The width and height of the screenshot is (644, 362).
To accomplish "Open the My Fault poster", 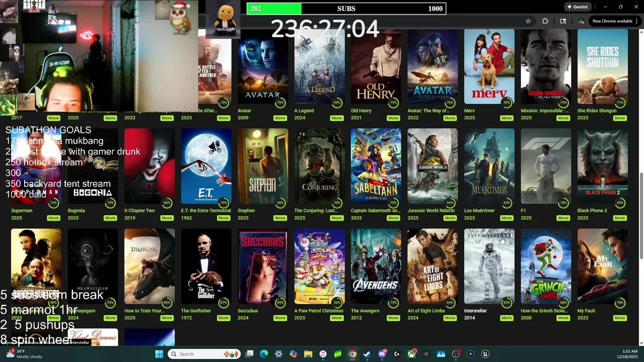I will click(x=603, y=266).
